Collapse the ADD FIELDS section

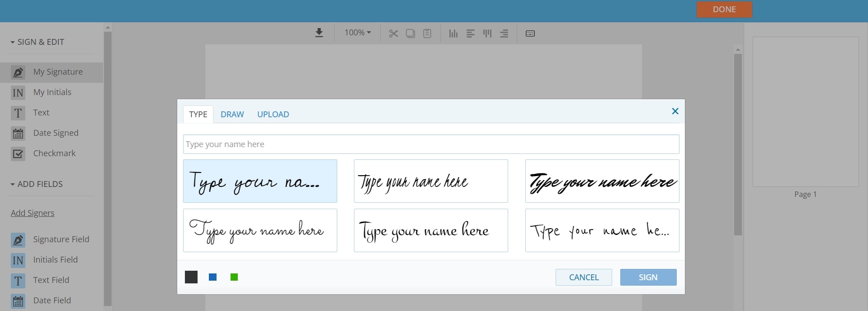(37, 184)
